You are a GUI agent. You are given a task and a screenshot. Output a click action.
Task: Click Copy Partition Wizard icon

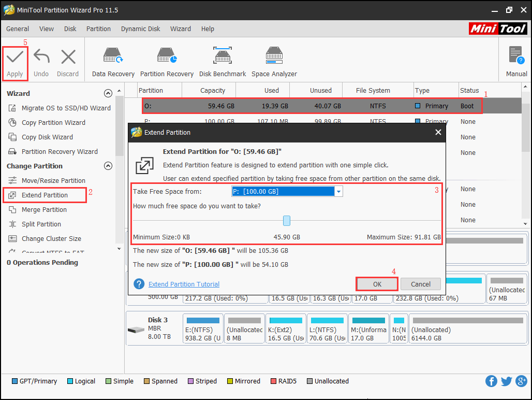[x=12, y=123]
